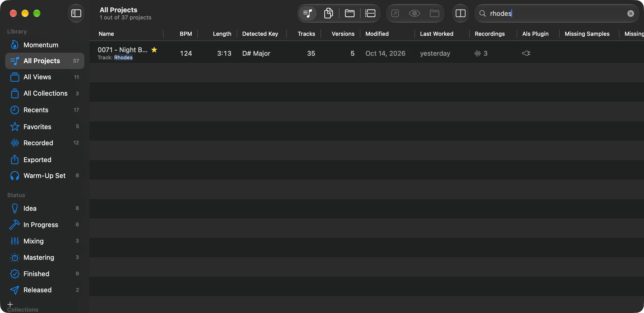Filter by Finished status
644x313 pixels.
45,274
